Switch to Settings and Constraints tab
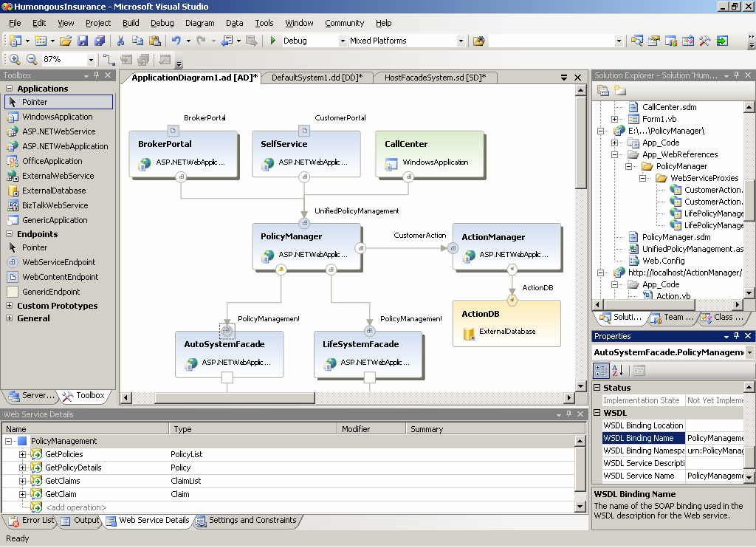Viewport: 756px width, 548px height. (248, 521)
